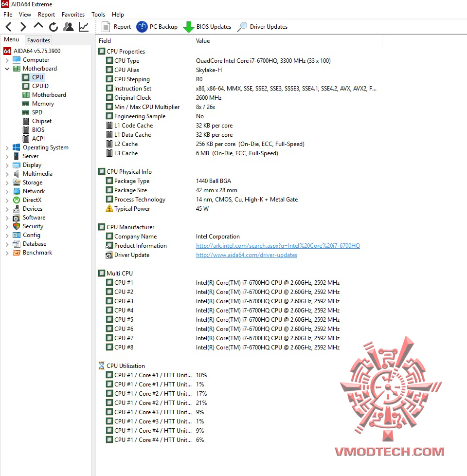
Task: Click the Motherboard child item icon
Action: point(26,95)
